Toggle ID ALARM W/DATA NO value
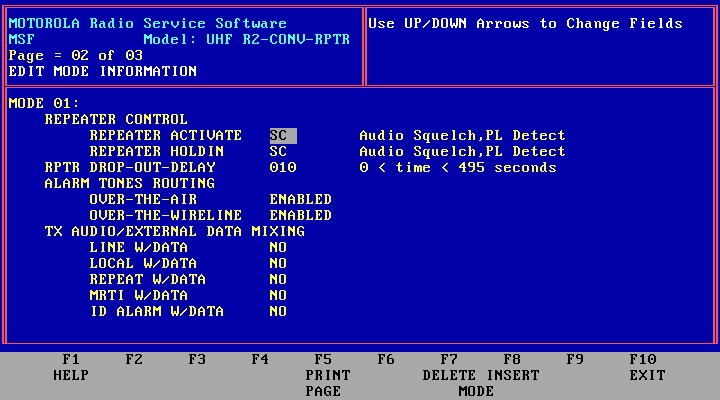Viewport: 720px width, 400px height. [x=278, y=311]
